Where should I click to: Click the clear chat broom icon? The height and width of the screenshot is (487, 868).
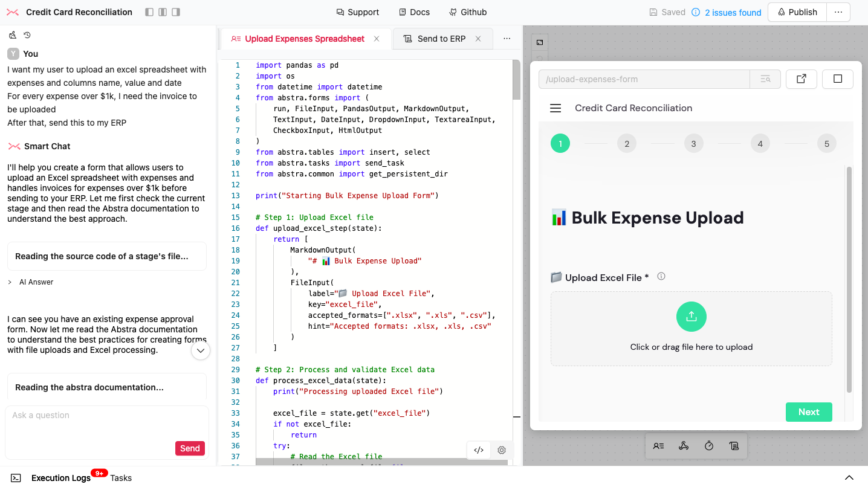pyautogui.click(x=13, y=35)
